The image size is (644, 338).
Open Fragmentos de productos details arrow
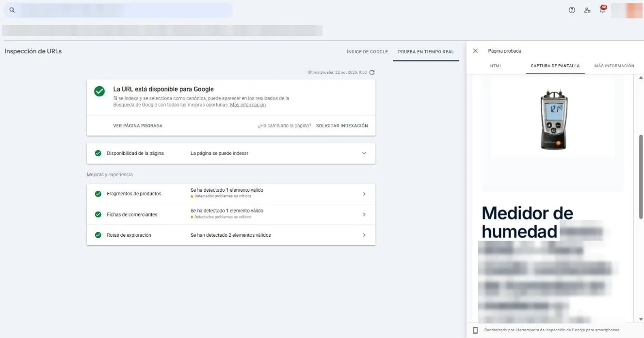click(364, 194)
